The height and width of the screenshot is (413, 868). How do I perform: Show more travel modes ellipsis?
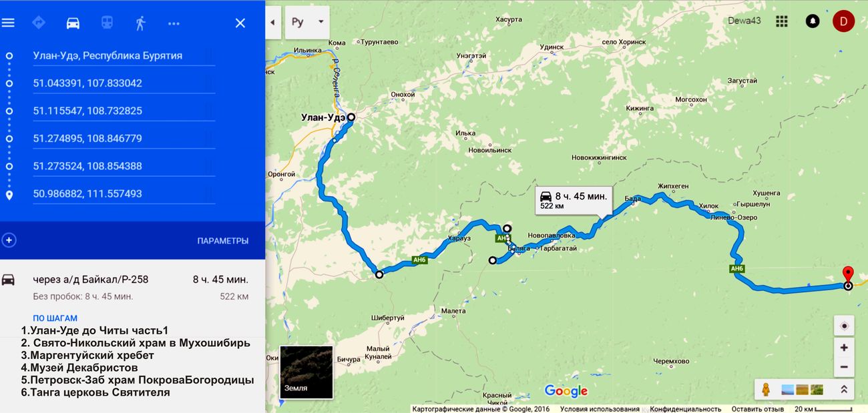174,23
